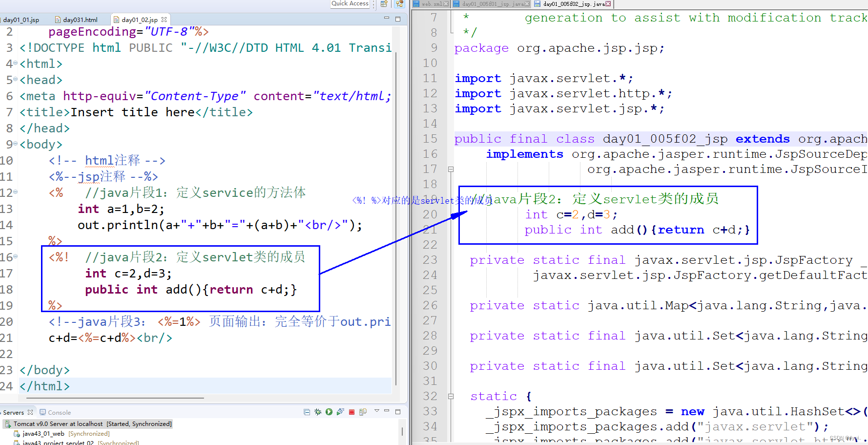Viewport: 868px width, 445px height.
Task: Collapse the class fold on line 17
Action: tap(451, 170)
